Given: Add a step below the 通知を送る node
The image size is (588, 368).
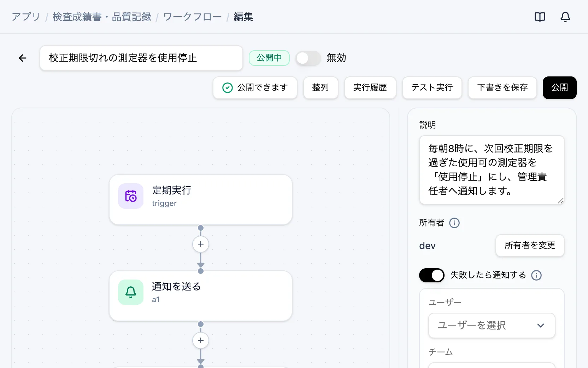Looking at the screenshot, I should click(x=201, y=340).
